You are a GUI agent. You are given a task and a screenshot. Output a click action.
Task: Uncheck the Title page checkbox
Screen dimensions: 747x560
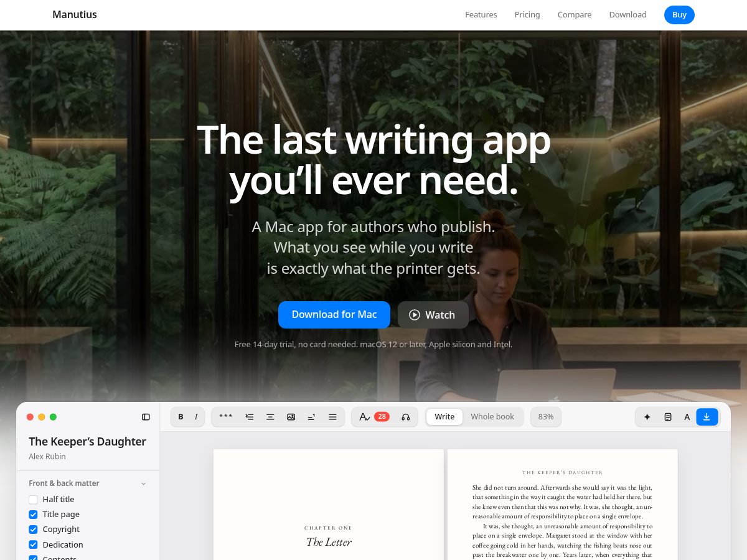pos(33,514)
